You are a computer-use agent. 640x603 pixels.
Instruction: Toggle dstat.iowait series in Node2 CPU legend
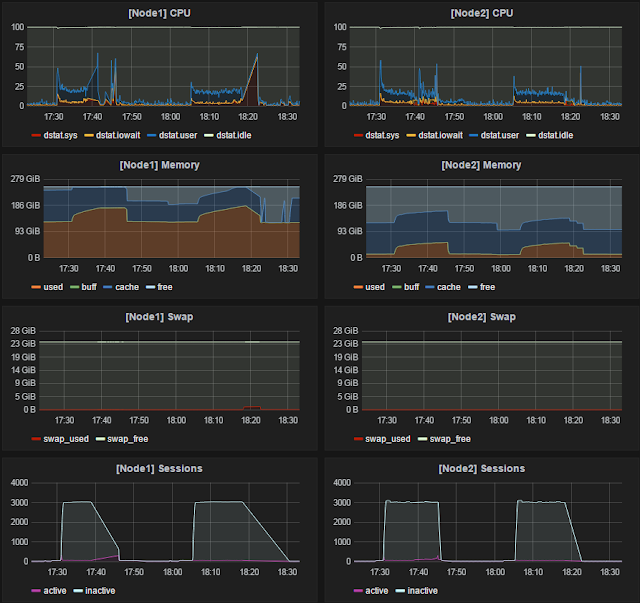coord(435,135)
